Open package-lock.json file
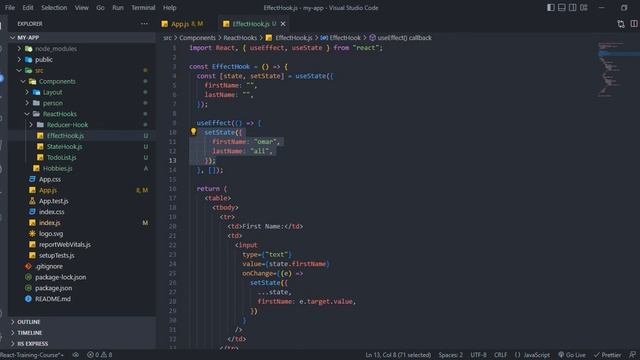The image size is (640, 360). 82,277
